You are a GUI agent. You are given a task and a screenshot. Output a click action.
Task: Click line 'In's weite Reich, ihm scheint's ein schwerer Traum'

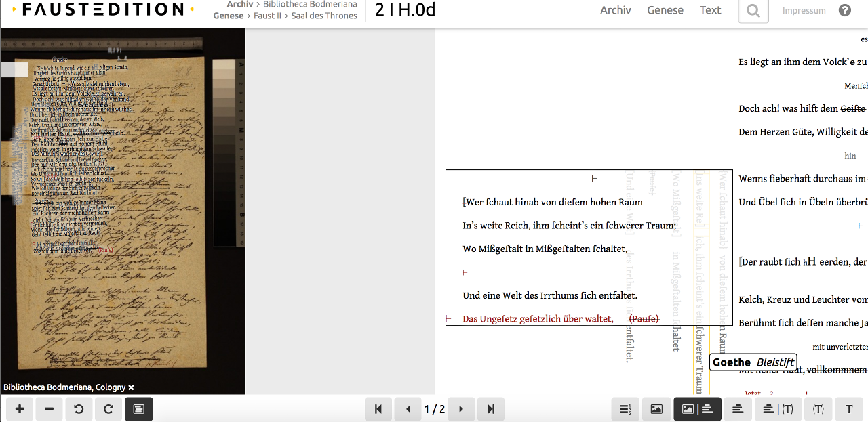[570, 226]
